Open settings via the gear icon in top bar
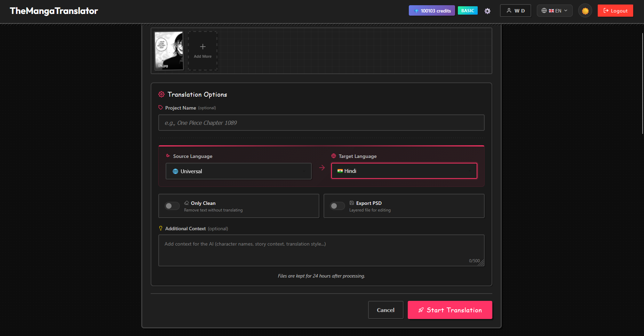This screenshot has width=644, height=336. click(x=487, y=11)
